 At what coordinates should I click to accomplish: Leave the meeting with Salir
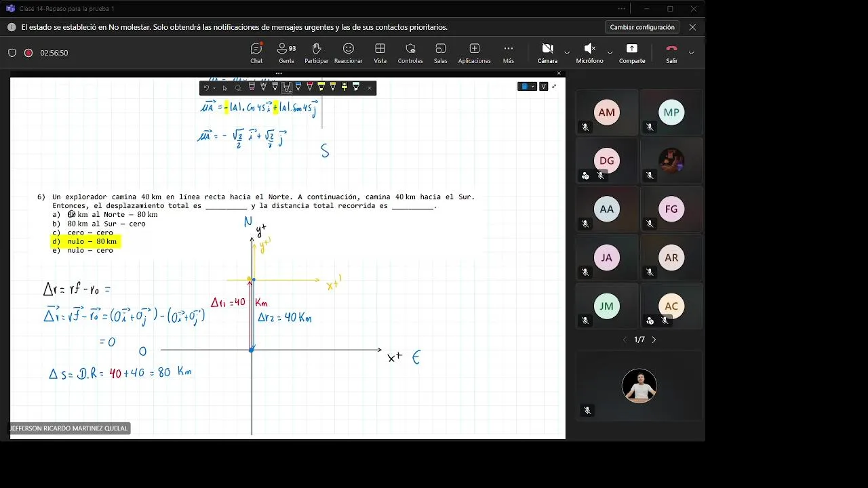(x=671, y=53)
